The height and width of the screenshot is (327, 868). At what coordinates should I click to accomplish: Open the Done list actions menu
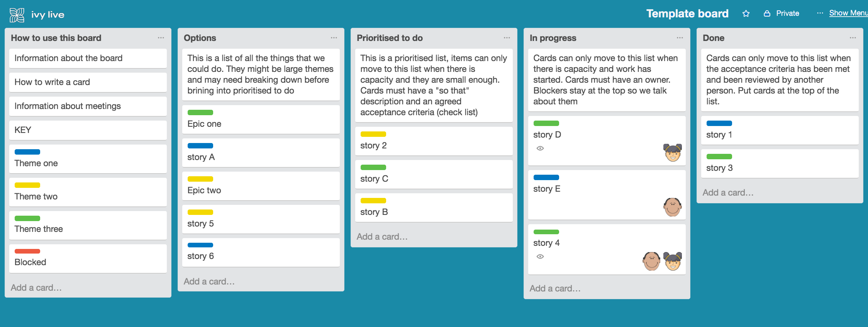click(x=853, y=38)
